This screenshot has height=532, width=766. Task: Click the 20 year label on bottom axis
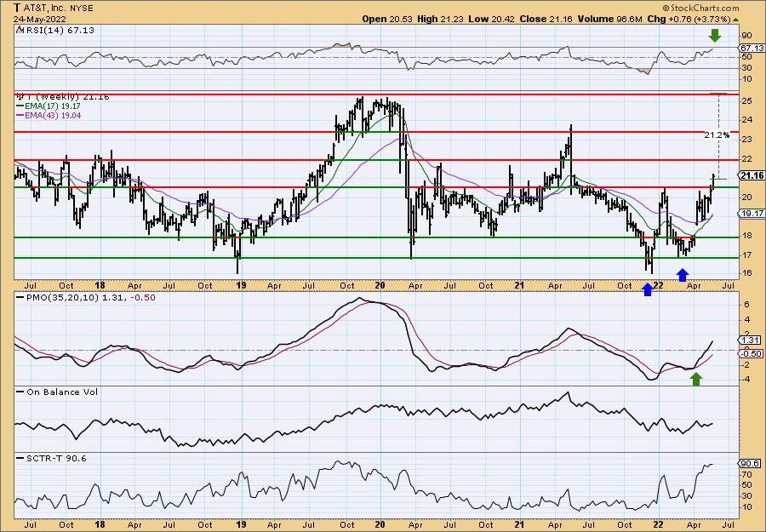[x=380, y=525]
